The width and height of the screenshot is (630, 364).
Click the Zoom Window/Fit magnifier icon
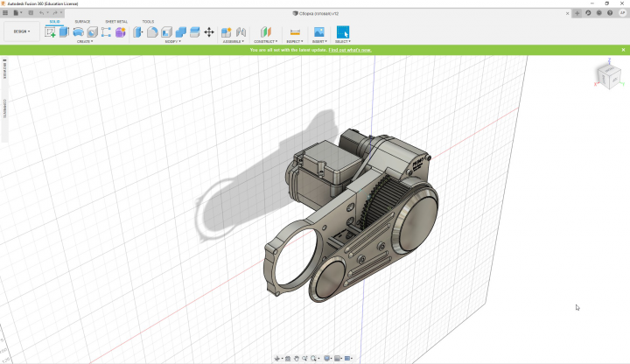(313, 359)
